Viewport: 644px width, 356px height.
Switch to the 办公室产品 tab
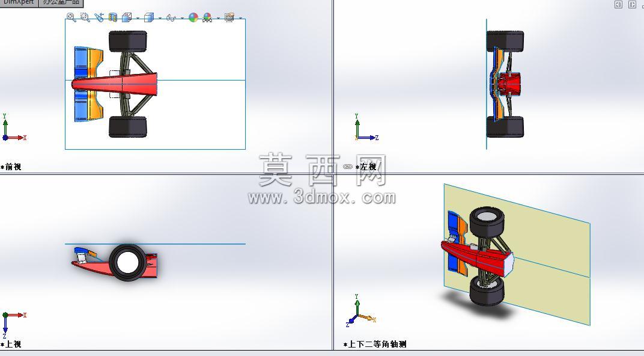click(61, 2)
